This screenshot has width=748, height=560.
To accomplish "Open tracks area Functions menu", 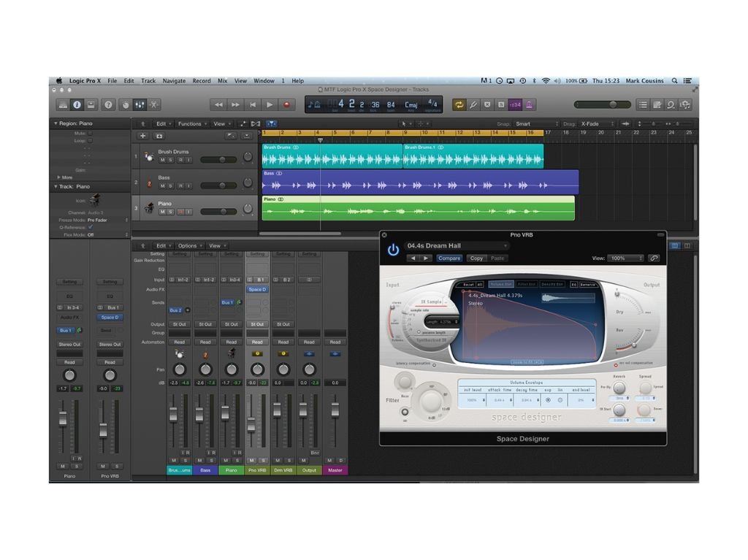I will (192, 123).
